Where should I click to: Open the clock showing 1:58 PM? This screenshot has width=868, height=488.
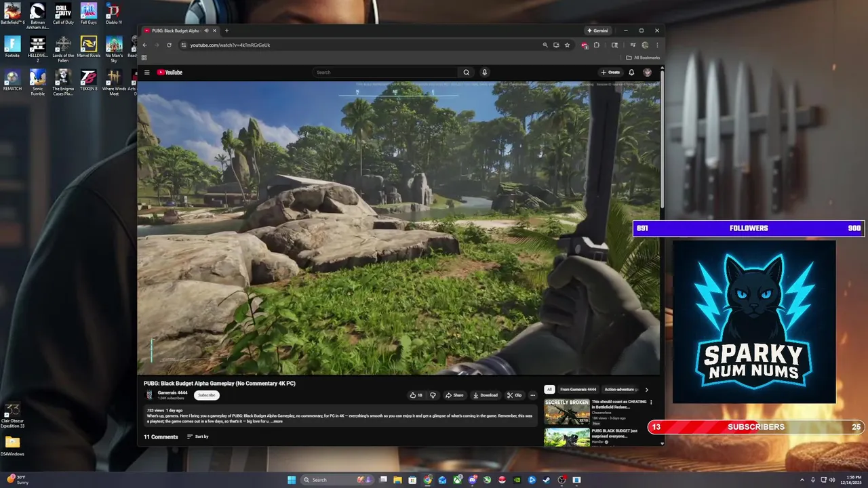click(851, 480)
